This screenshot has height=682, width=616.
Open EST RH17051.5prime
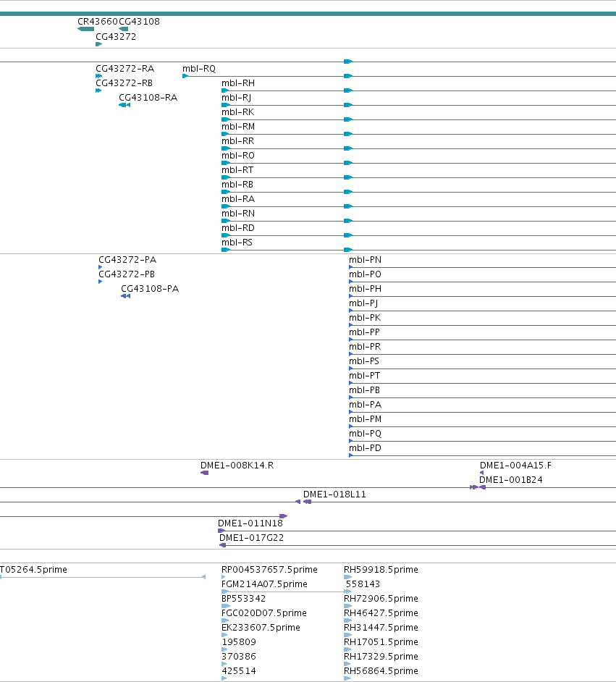[x=381, y=642]
